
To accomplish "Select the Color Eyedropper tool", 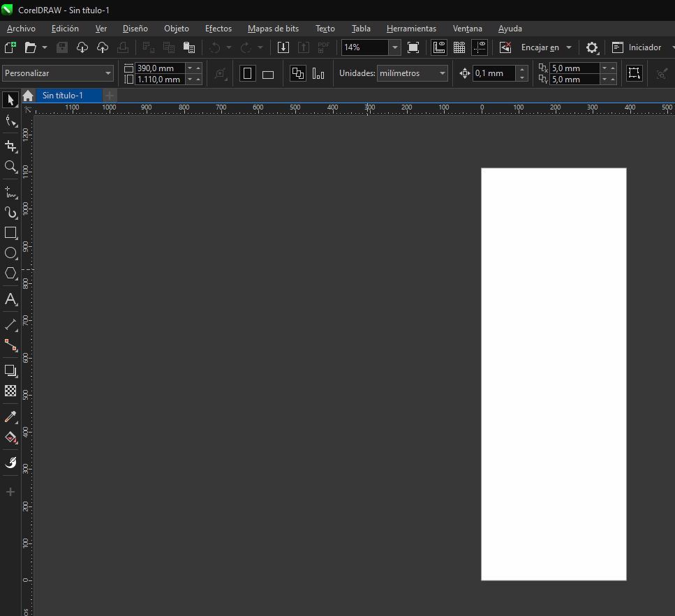I will click(x=10, y=417).
